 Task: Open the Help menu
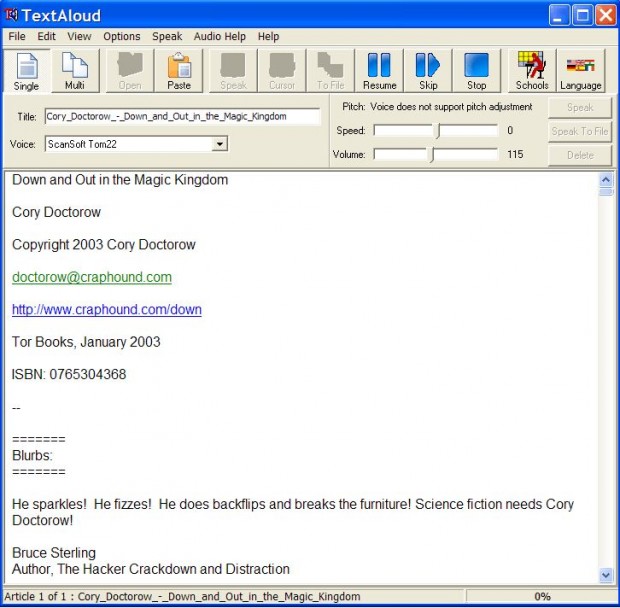(x=268, y=36)
